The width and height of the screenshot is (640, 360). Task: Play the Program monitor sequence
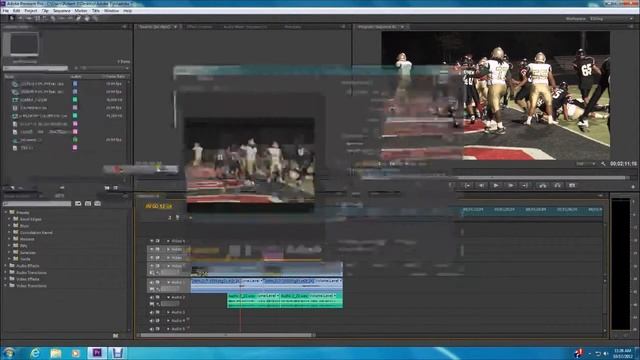point(496,185)
